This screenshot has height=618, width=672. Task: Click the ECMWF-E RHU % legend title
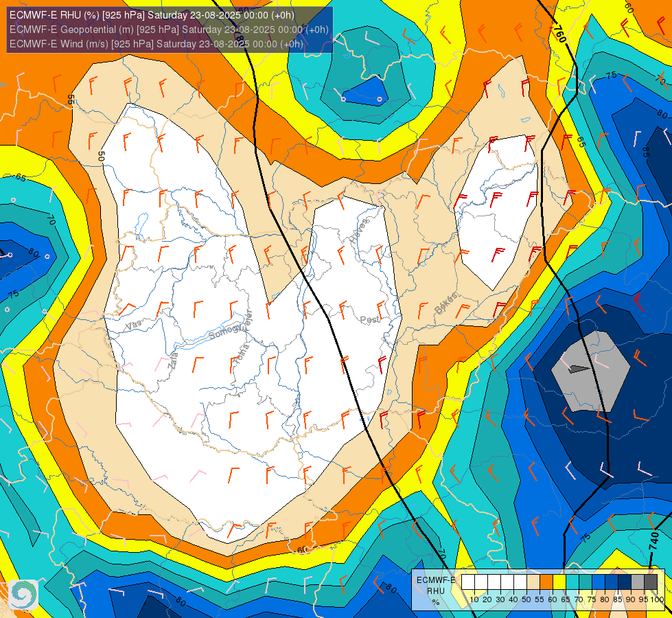[x=436, y=591]
